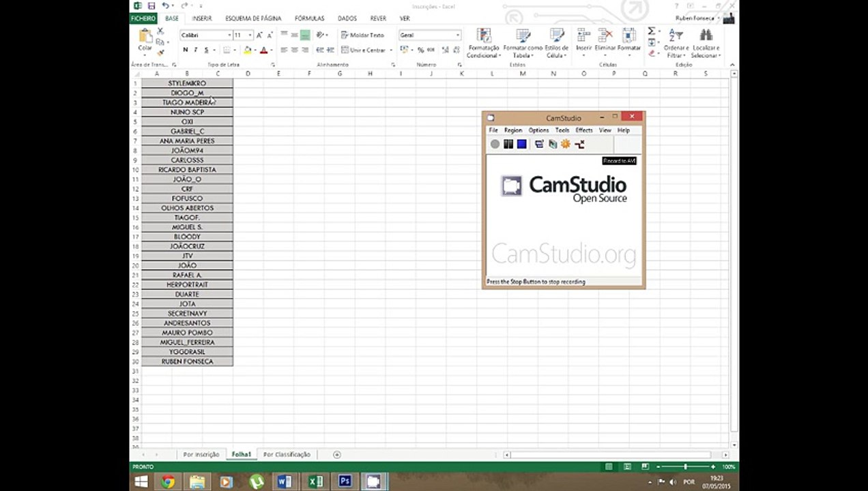Click the CamStudio Pause button

[508, 144]
